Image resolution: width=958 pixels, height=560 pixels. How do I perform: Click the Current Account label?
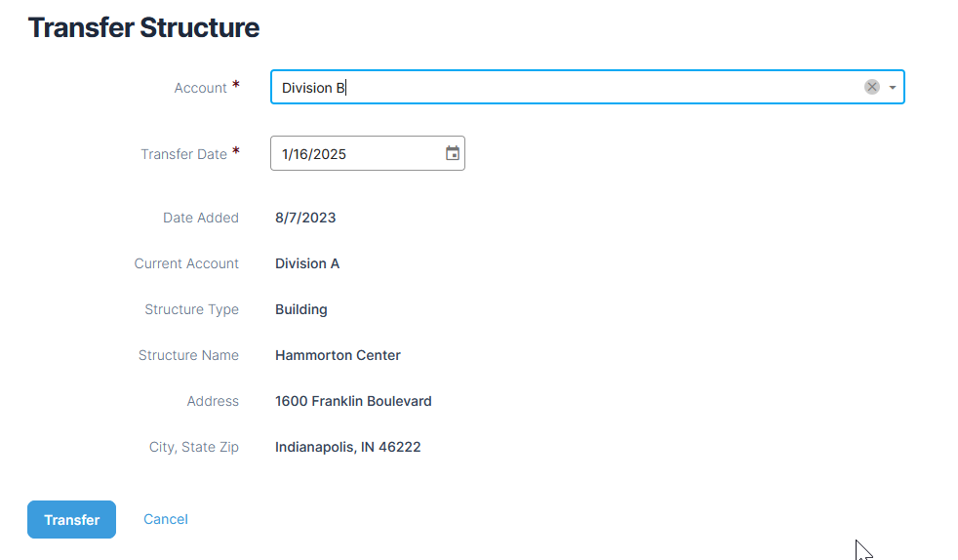pyautogui.click(x=186, y=263)
